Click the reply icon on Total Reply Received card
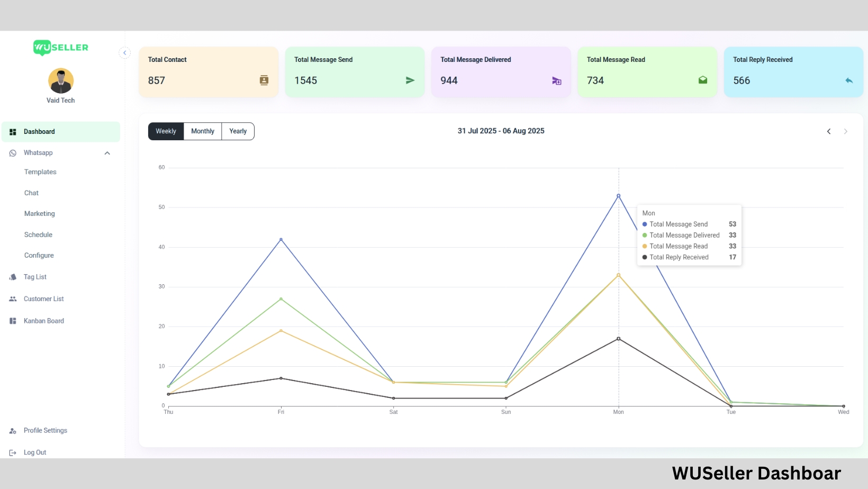868x489 pixels. click(x=849, y=80)
